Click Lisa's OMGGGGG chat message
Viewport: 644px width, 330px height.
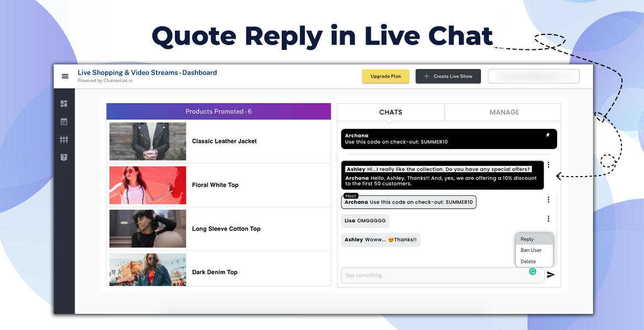click(x=365, y=221)
